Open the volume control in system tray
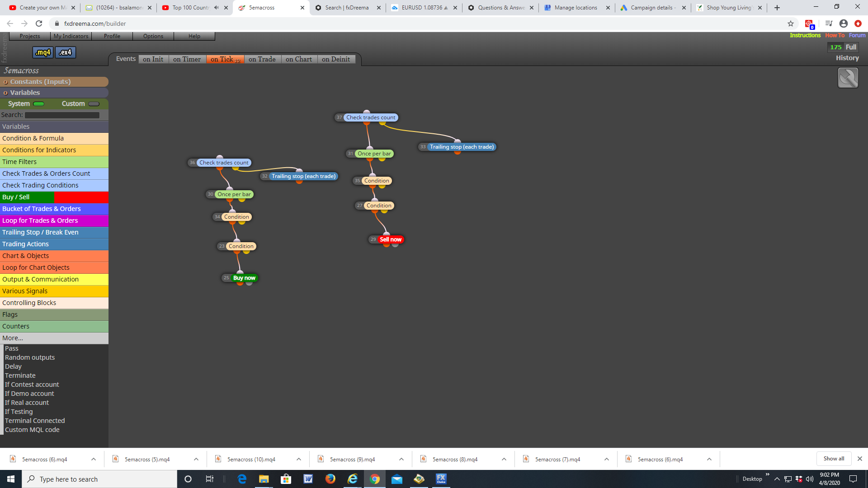The width and height of the screenshot is (868, 488). [x=809, y=479]
